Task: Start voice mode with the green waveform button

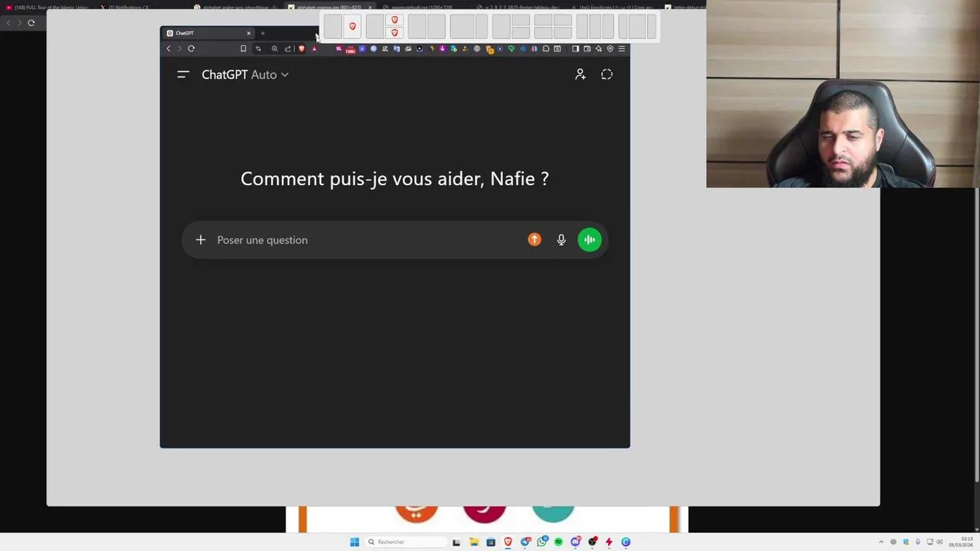Action: click(590, 240)
